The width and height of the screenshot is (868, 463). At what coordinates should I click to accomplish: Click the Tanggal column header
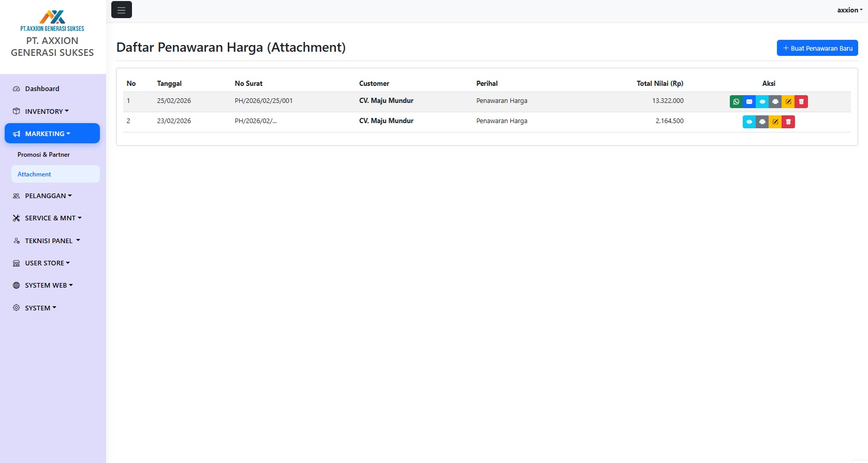(x=169, y=83)
